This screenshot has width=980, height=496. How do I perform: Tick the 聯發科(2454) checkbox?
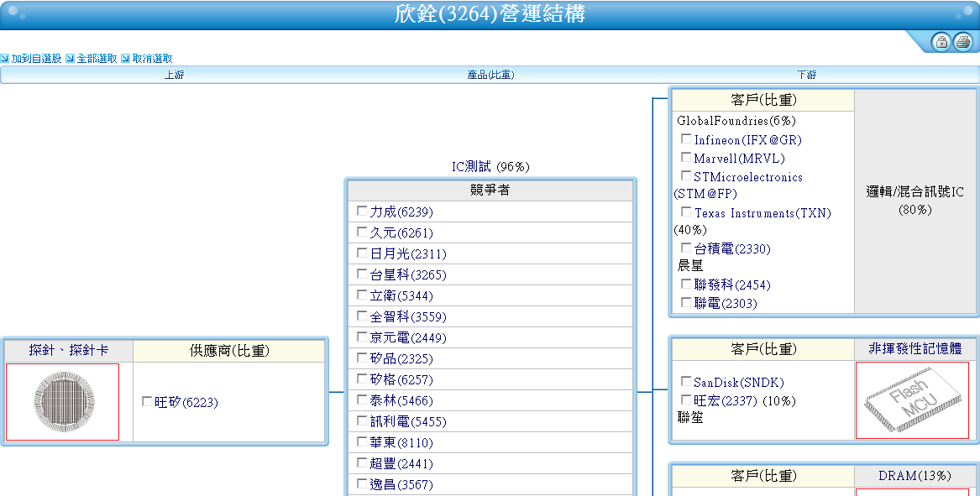tap(686, 285)
